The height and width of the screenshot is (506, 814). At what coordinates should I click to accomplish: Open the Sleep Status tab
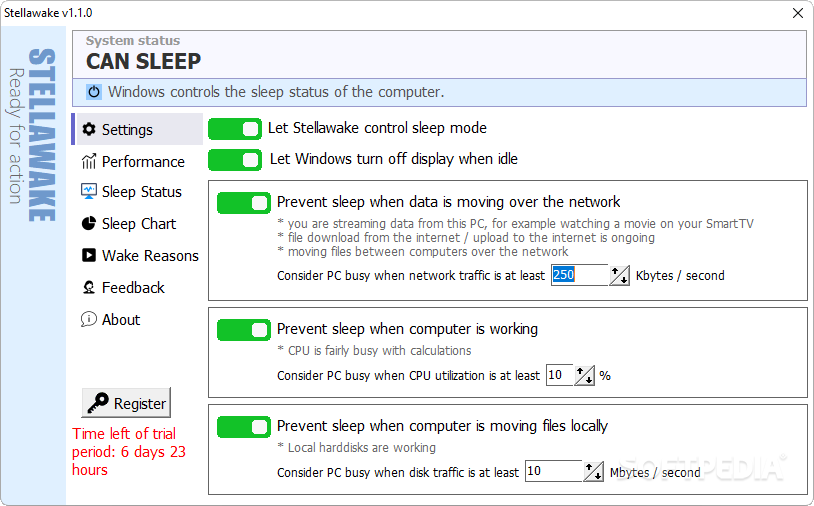pos(139,192)
